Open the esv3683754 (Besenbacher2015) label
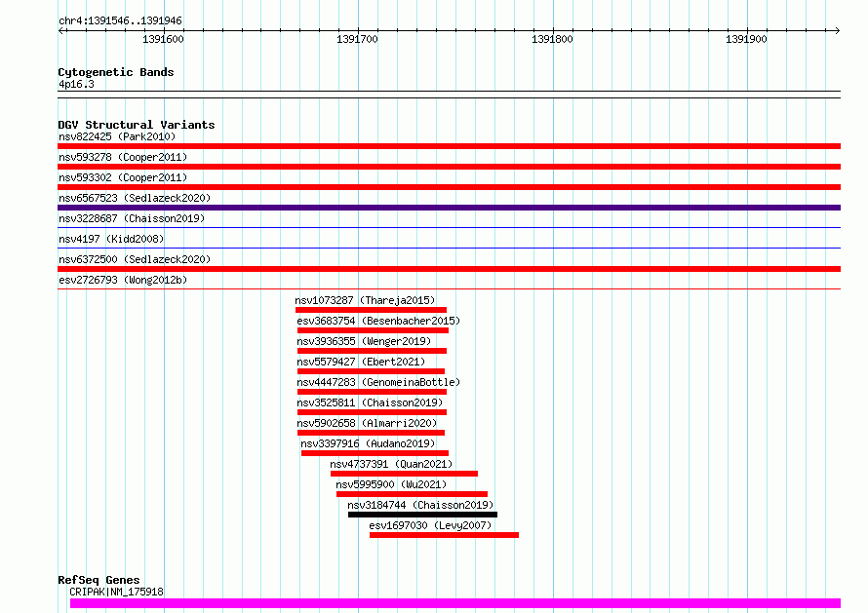 coord(378,321)
